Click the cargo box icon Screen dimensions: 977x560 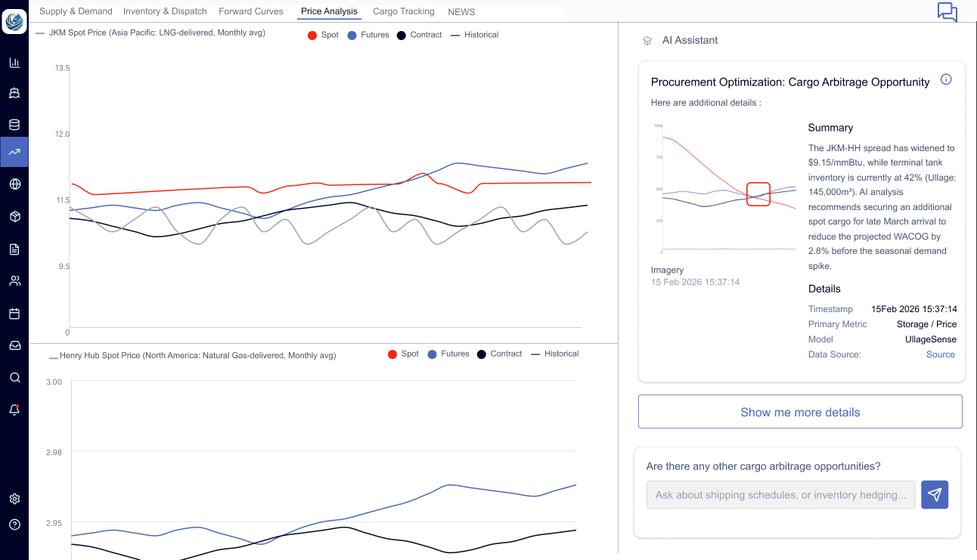(14, 217)
